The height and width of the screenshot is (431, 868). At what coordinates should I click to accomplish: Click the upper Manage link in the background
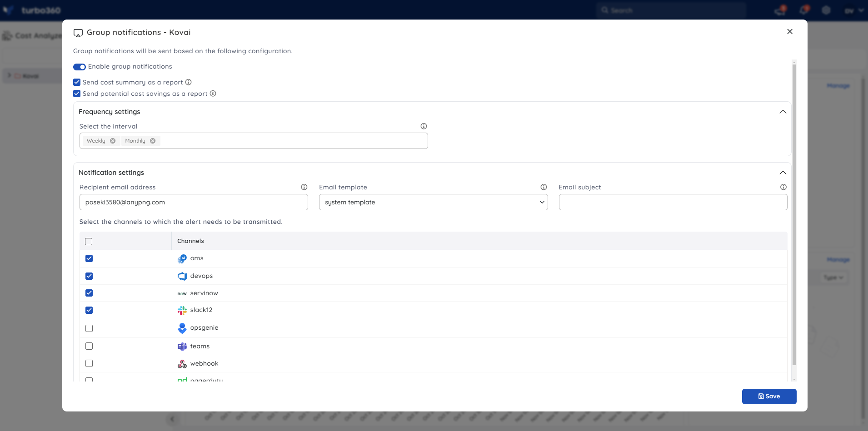point(838,86)
